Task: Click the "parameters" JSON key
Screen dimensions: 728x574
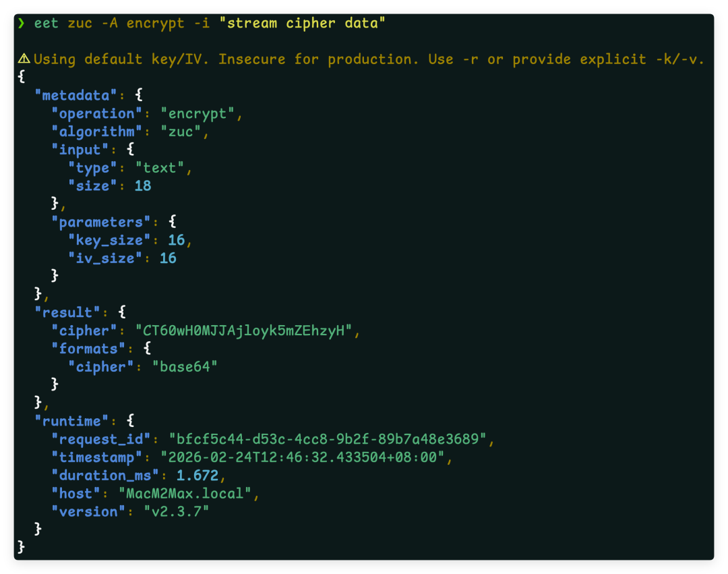Action: click(x=100, y=222)
